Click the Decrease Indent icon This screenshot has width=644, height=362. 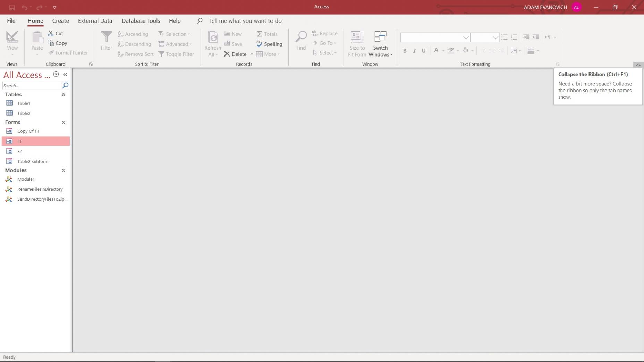click(536, 37)
